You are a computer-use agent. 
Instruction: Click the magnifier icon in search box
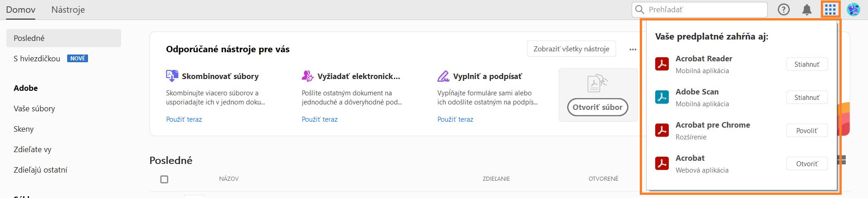click(x=640, y=10)
